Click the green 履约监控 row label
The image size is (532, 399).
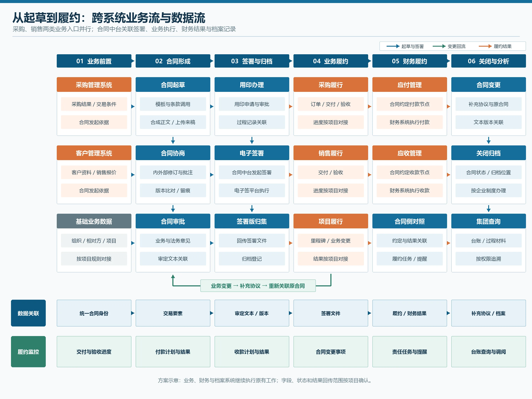[x=28, y=352]
